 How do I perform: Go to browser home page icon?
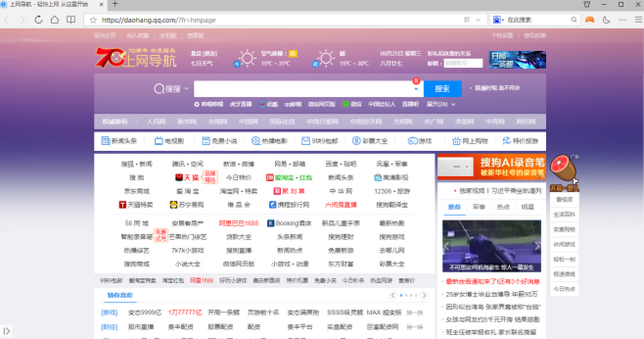pyautogui.click(x=54, y=20)
